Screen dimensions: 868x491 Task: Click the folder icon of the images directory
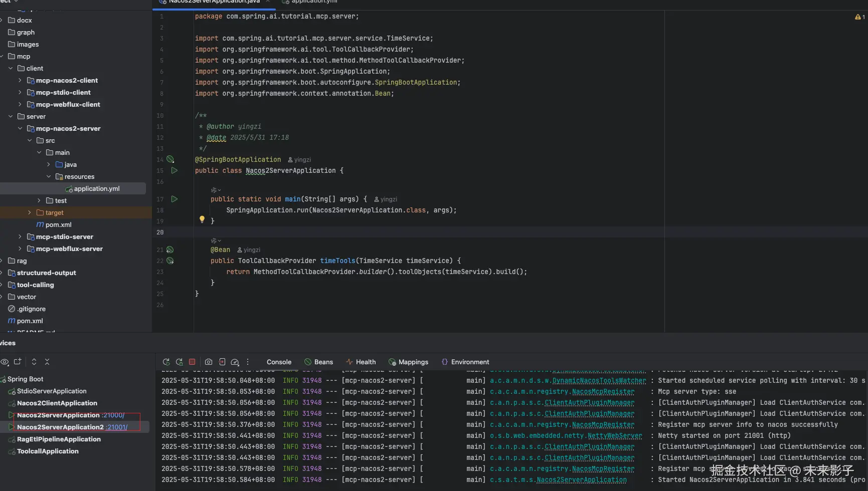(x=12, y=44)
